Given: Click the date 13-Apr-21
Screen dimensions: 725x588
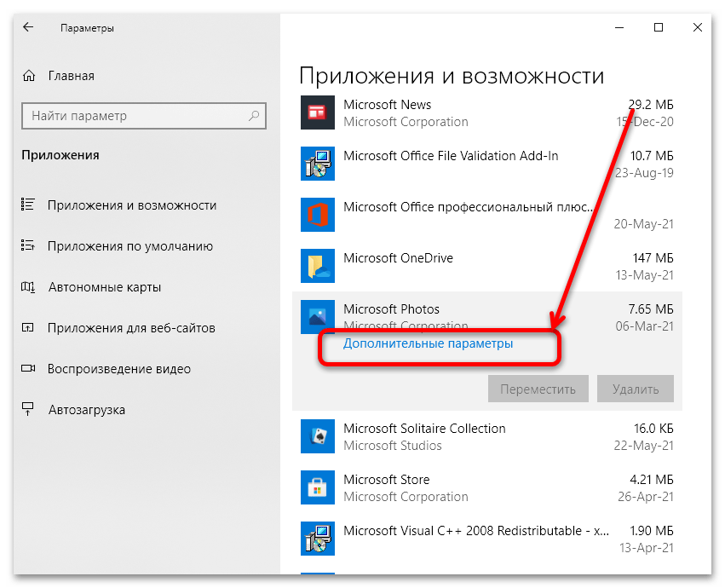Looking at the screenshot, I should [647, 548].
